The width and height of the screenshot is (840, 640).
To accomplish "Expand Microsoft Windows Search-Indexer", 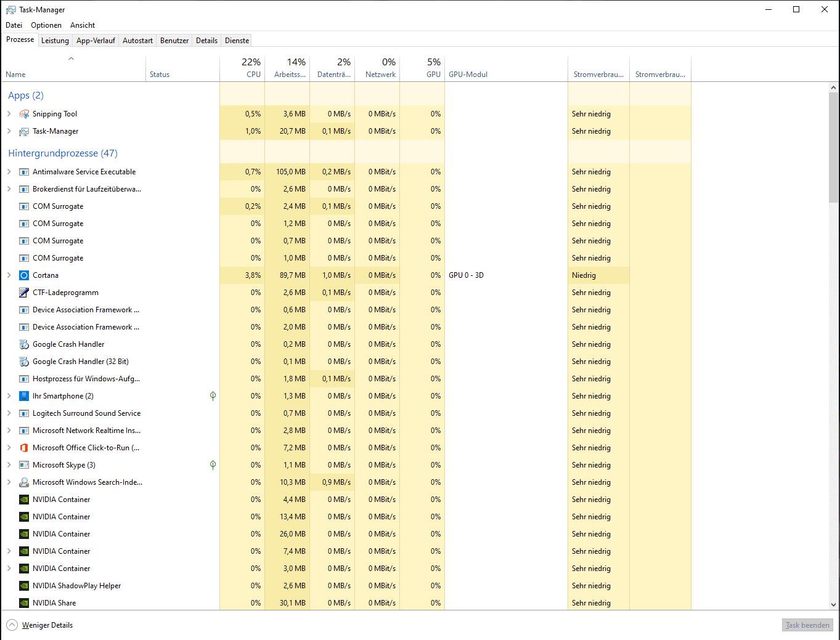I will tap(9, 482).
